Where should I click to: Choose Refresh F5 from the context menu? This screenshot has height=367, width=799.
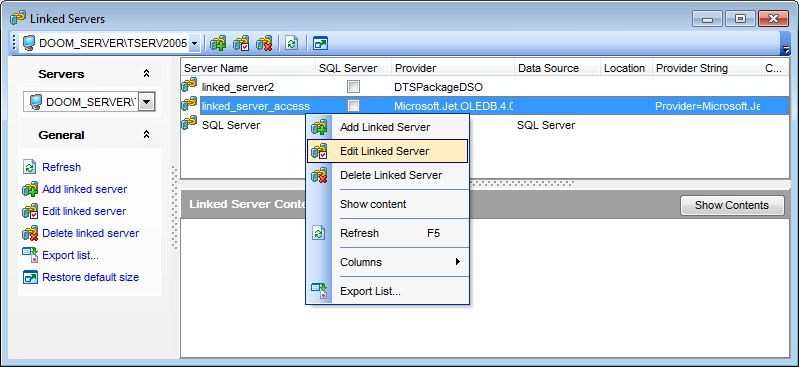click(387, 233)
